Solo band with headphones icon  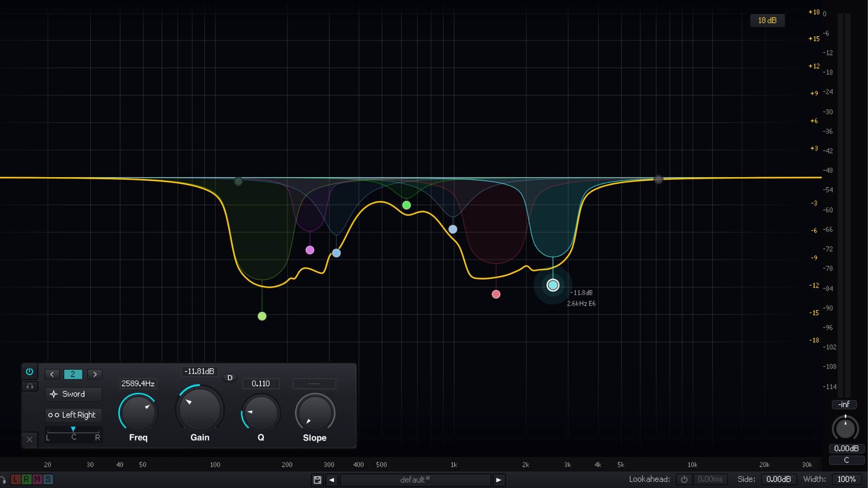[29, 386]
